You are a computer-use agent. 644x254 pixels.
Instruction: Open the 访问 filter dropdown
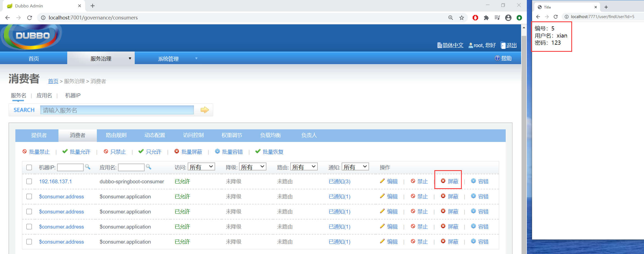[201, 167]
